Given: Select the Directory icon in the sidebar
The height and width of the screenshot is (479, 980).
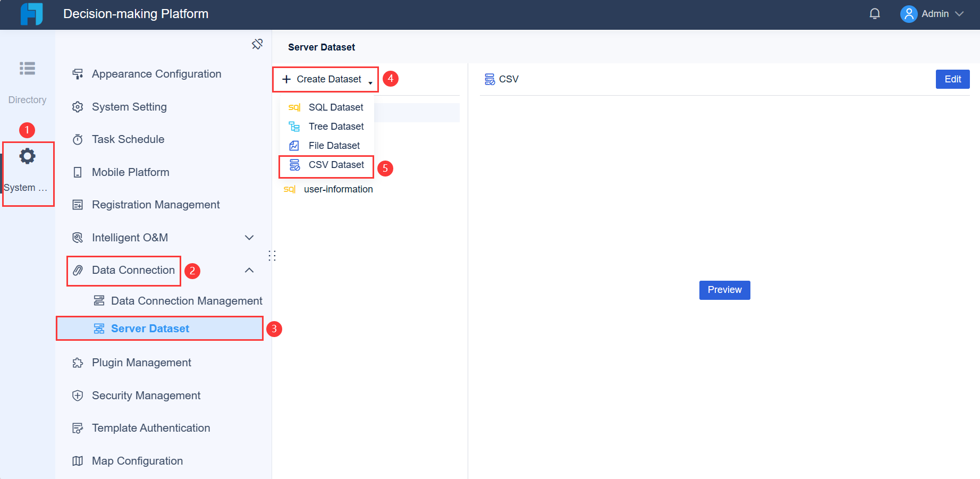Looking at the screenshot, I should (x=27, y=69).
